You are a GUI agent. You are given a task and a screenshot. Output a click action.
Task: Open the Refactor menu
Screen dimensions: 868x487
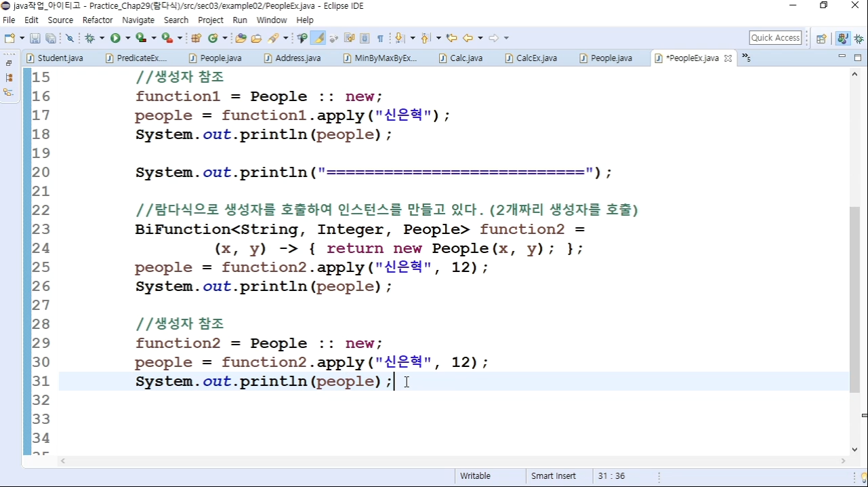(98, 20)
